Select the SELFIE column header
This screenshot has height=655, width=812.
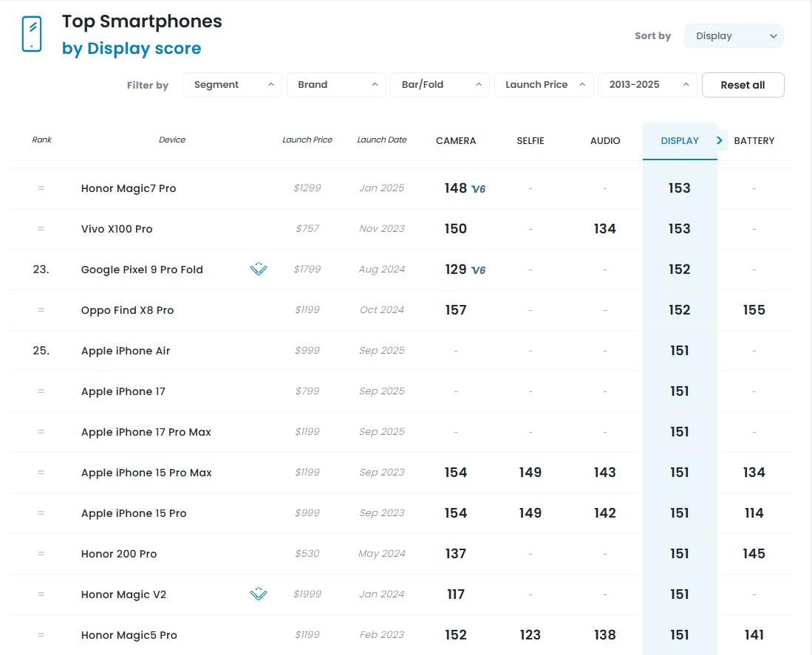[x=530, y=140]
